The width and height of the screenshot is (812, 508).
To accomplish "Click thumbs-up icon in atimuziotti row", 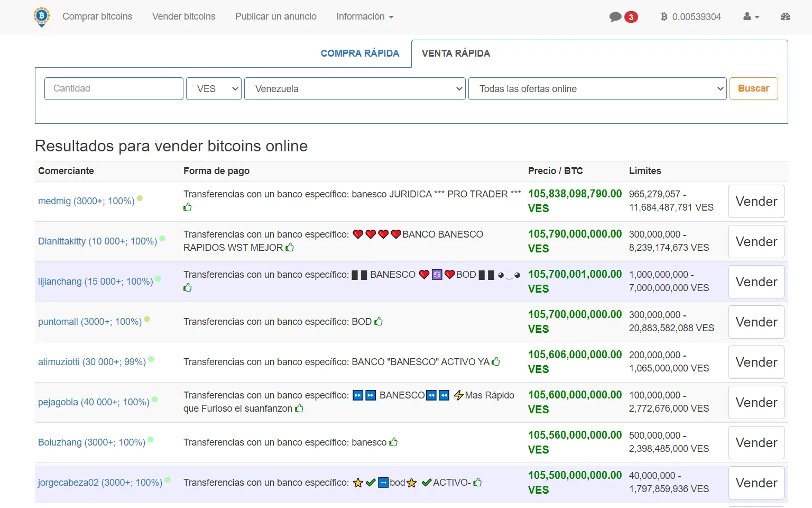I will (496, 361).
